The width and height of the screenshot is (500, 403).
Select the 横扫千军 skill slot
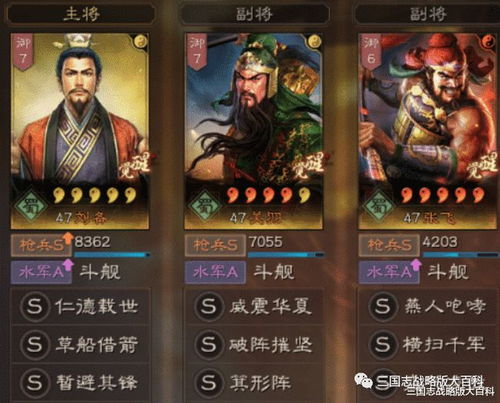(x=429, y=344)
